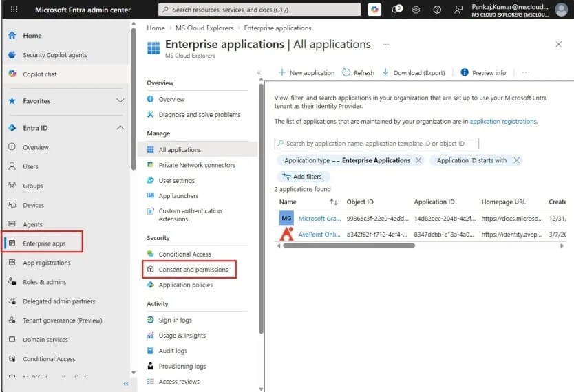The width and height of the screenshot is (574, 392).
Task: Click the scroll right arrow of table
Action: [562, 246]
